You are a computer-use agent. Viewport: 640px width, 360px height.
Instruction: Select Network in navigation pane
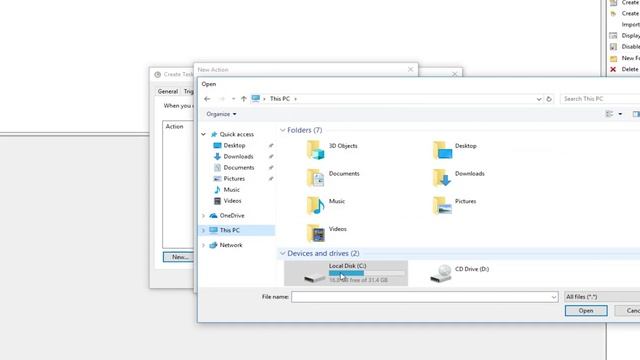[x=231, y=245]
